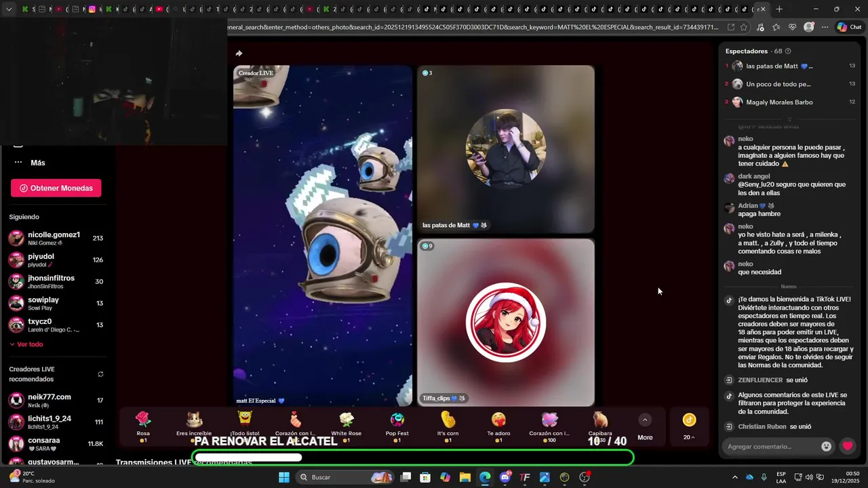Refresh the Creadores LIVE recomendados list

click(x=100, y=374)
